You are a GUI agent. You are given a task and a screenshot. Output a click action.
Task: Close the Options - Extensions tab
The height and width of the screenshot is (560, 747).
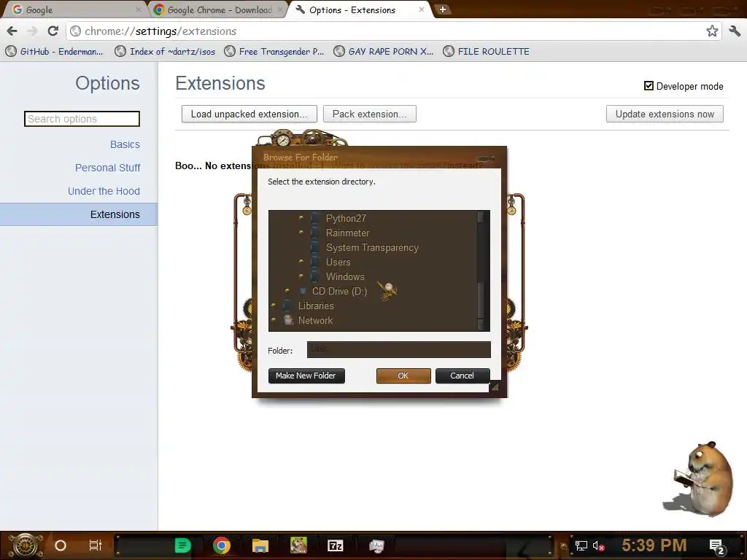[421, 9]
